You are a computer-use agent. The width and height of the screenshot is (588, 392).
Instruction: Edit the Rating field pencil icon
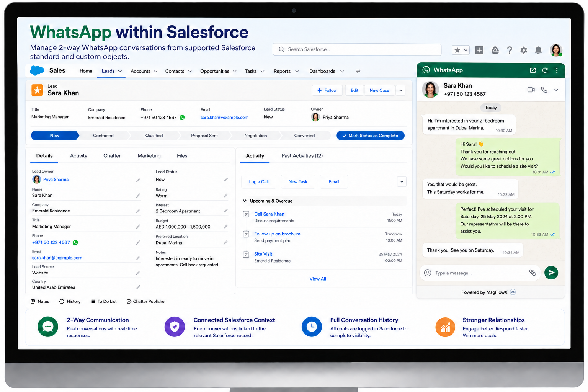point(225,196)
